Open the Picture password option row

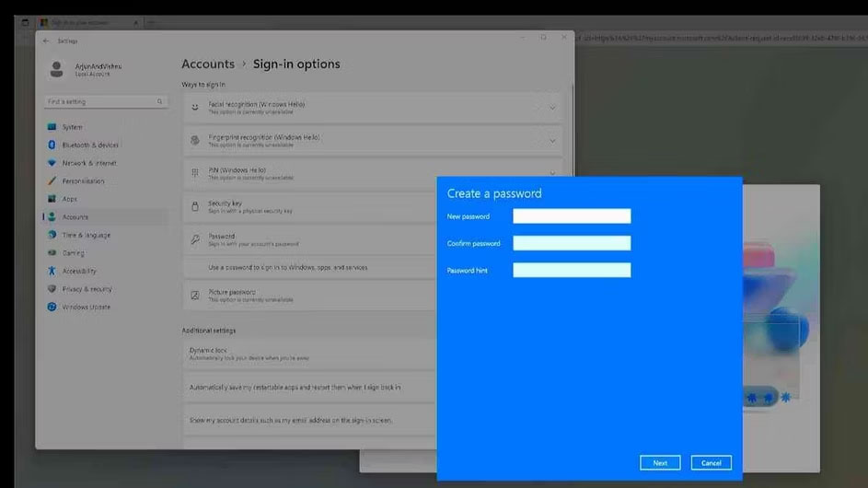tap(310, 296)
